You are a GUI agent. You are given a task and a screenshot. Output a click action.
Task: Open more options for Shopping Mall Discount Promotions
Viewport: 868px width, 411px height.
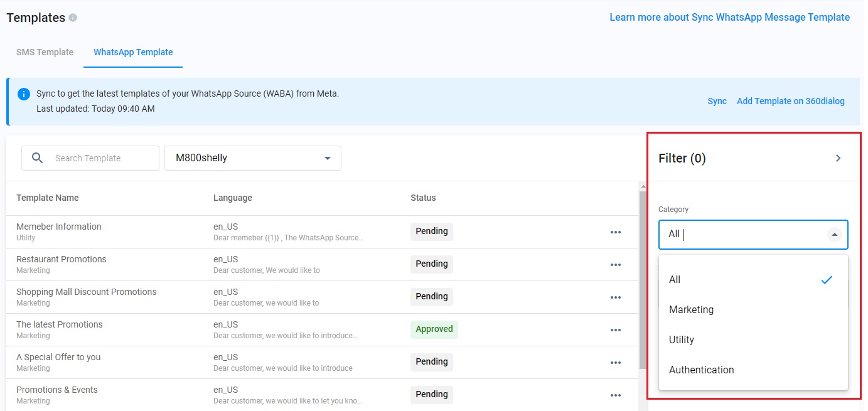pos(615,297)
